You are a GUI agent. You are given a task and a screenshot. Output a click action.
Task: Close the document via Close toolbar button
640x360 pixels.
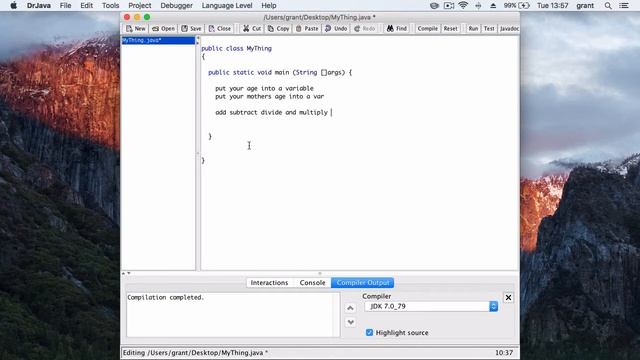click(220, 29)
